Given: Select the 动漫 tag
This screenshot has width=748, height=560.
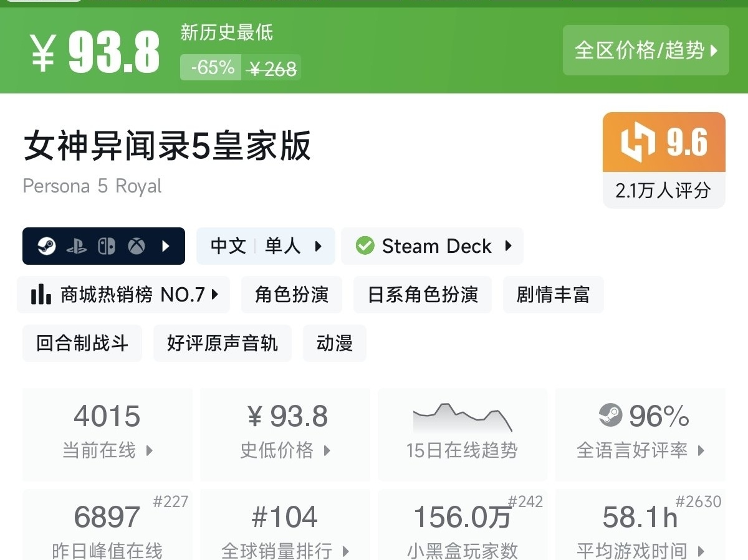Looking at the screenshot, I should coord(335,343).
